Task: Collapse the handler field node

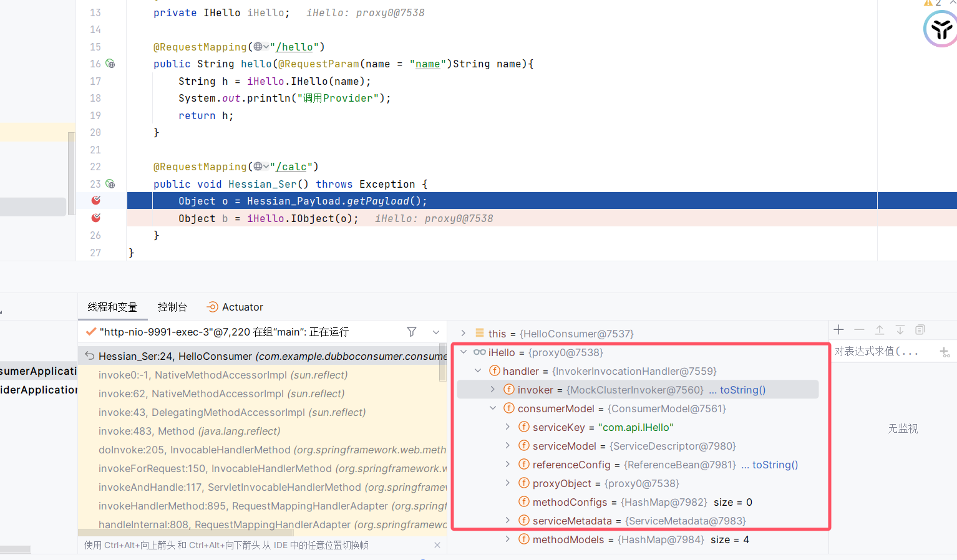Action: pos(478,371)
